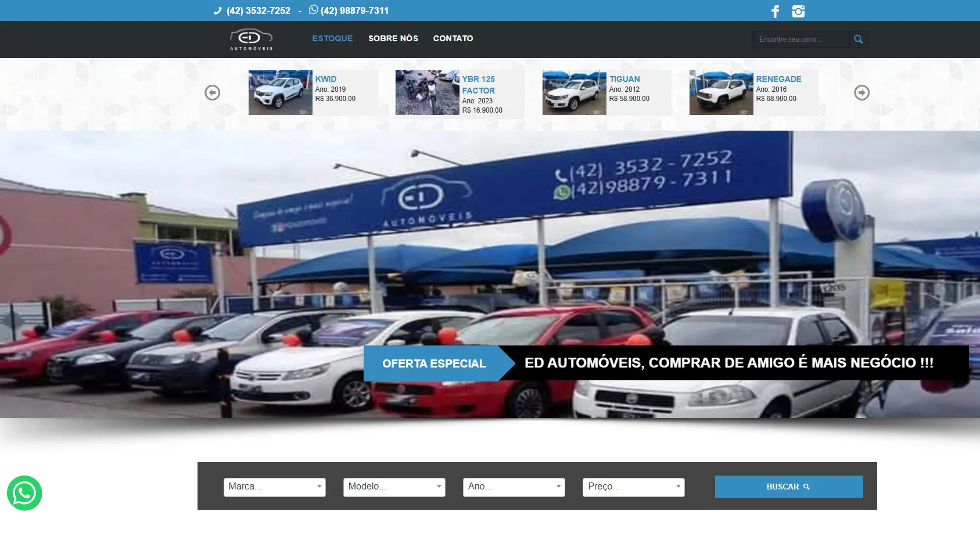Image resolution: width=980 pixels, height=533 pixels.
Task: Select the white Tiguan thumbnail
Action: 575,93
